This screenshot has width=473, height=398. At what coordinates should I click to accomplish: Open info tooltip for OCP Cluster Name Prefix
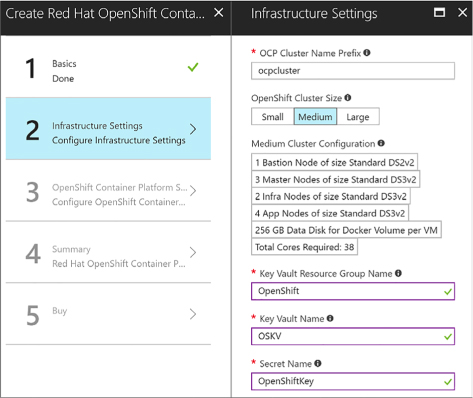tap(367, 53)
